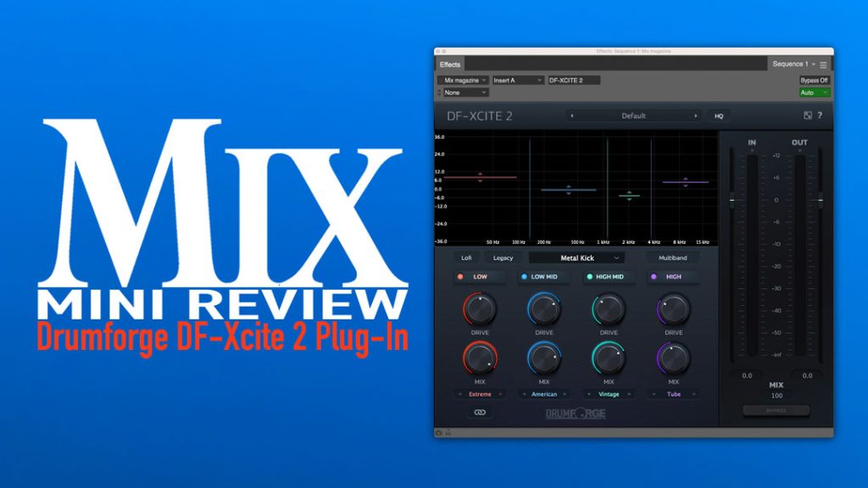Click the IN level fader handle
Screen dimensions: 868x488
(x=732, y=201)
